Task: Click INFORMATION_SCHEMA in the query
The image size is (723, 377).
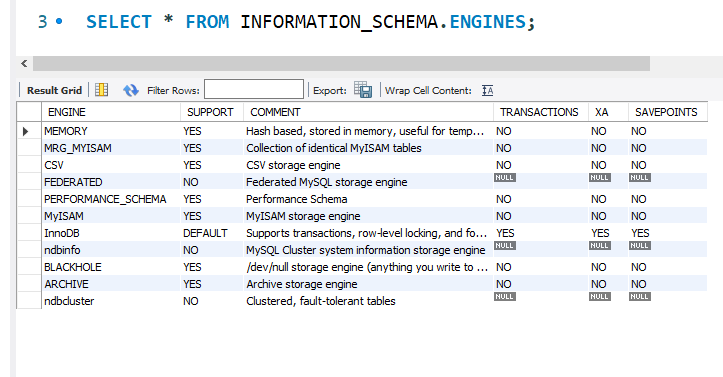Action: [339, 22]
